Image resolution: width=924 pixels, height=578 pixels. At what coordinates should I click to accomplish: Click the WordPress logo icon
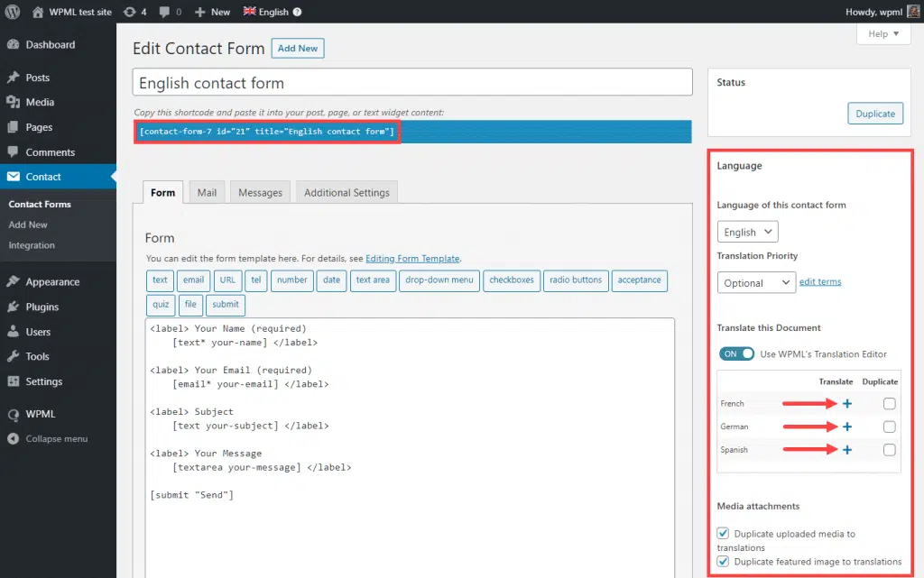[13, 12]
